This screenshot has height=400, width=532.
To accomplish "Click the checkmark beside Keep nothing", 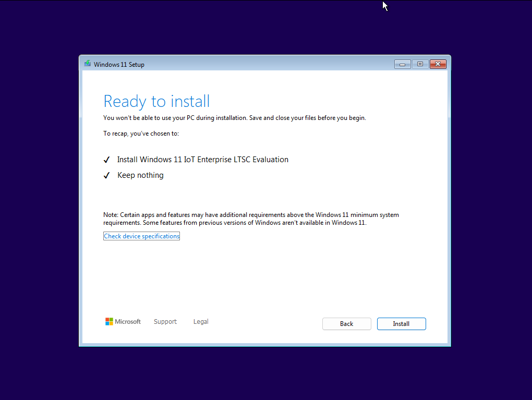I will tap(107, 175).
